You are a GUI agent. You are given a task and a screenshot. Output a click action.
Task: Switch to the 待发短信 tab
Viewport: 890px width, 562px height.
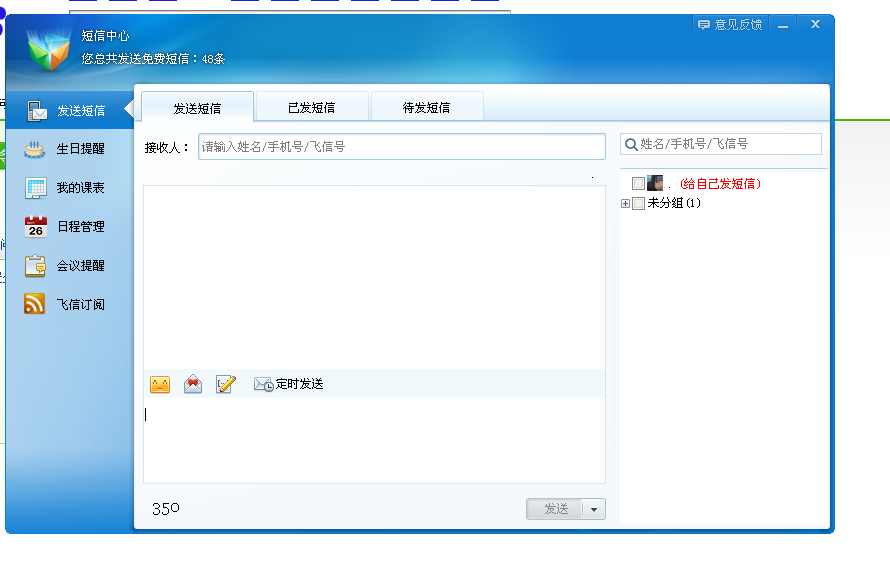click(x=426, y=107)
